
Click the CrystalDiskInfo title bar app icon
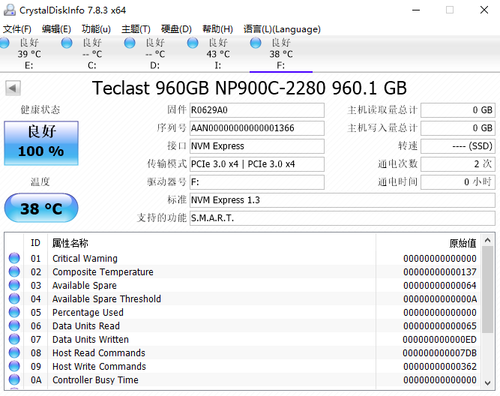coord(10,10)
